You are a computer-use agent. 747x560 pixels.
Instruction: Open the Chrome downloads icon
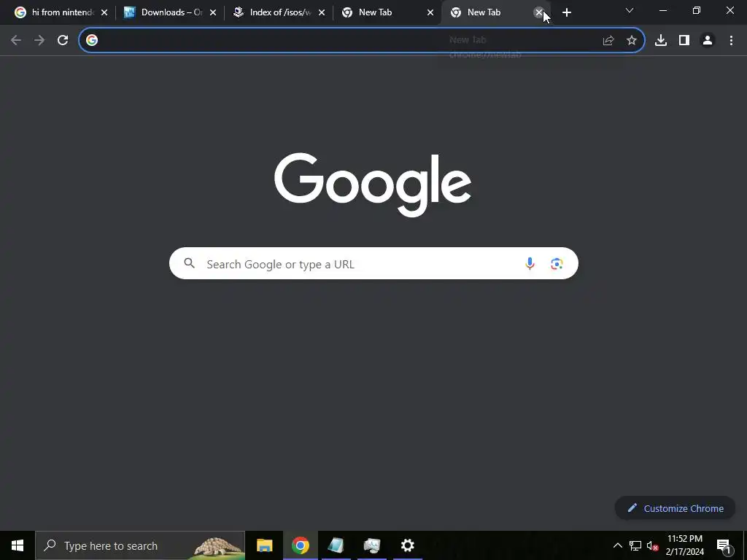pos(661,41)
